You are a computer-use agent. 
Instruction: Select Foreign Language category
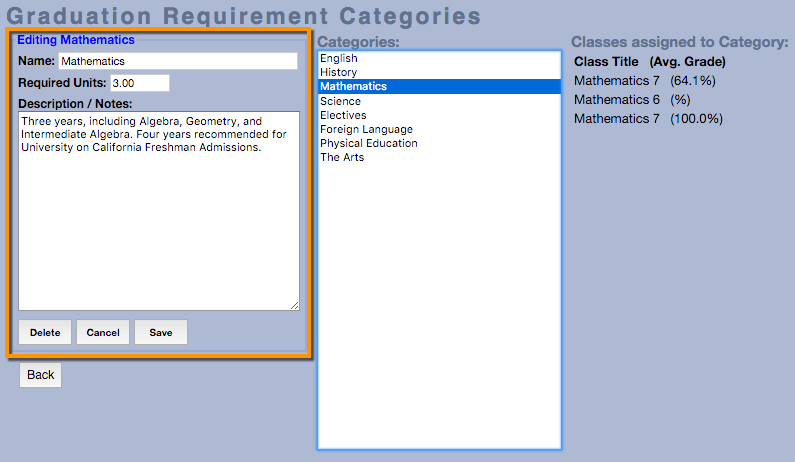366,129
